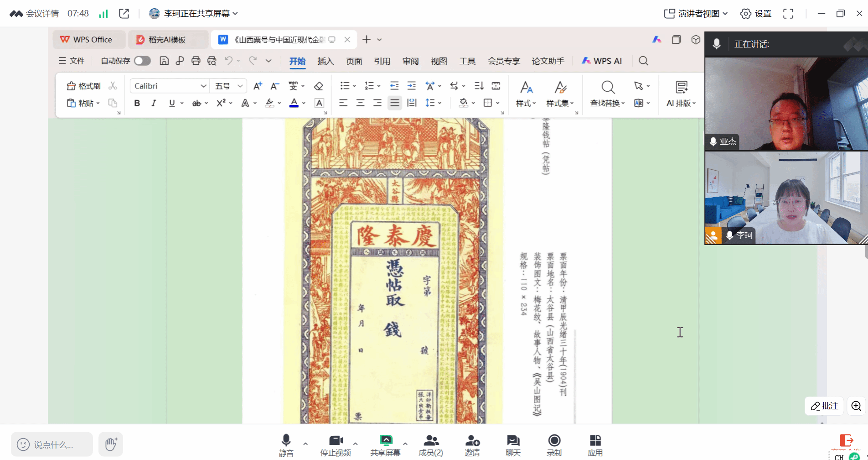The width and height of the screenshot is (868, 460).
Task: Click the font color red A swatch
Action: pyautogui.click(x=294, y=103)
